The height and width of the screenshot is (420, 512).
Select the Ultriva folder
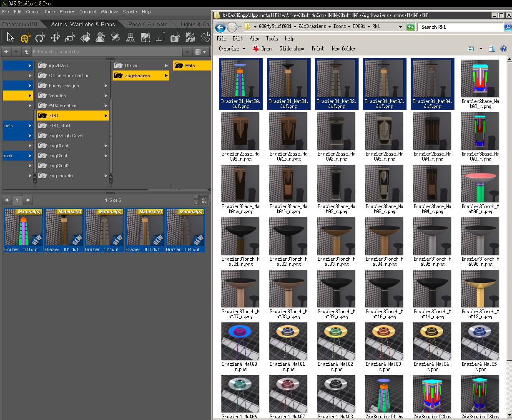[141, 65]
